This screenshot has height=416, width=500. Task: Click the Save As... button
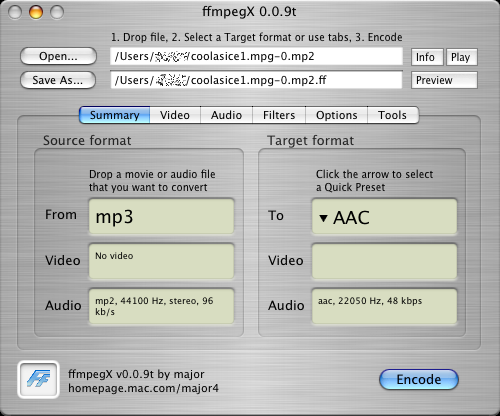[58, 80]
